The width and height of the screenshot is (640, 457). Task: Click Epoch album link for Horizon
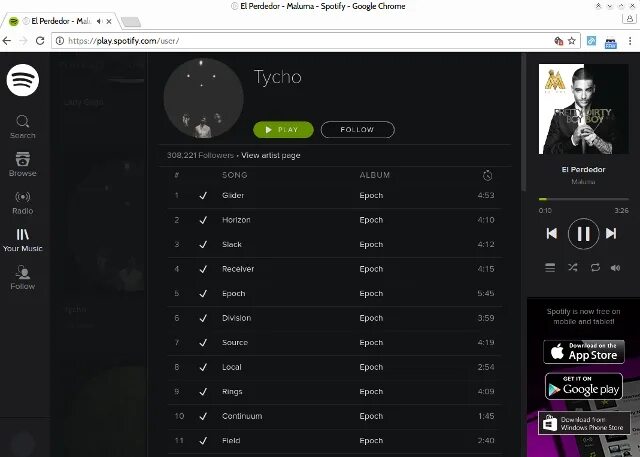click(x=371, y=220)
